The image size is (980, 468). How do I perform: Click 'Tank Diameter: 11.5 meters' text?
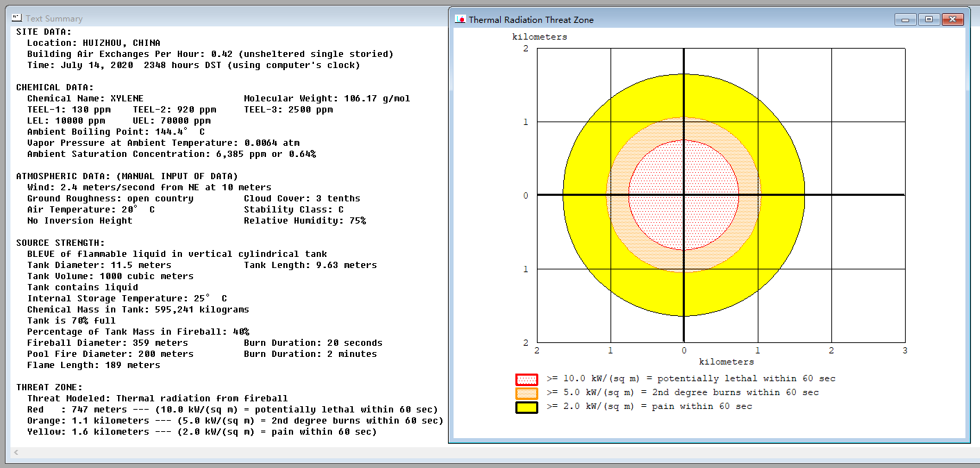[99, 265]
